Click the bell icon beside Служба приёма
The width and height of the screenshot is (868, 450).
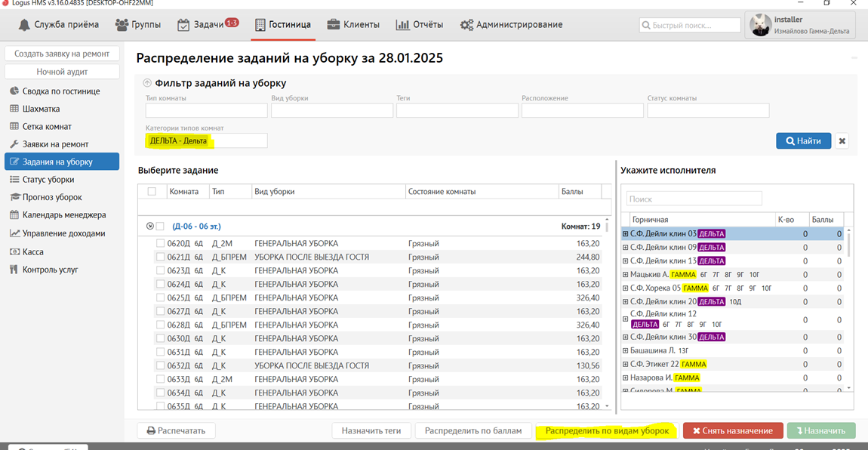(24, 25)
